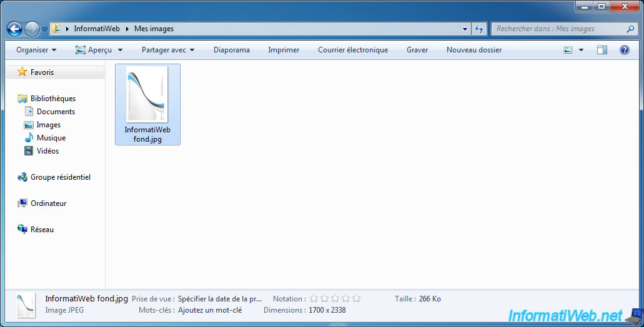Click the Forward navigation arrow button
The width and height of the screenshot is (644, 327).
coord(32,29)
